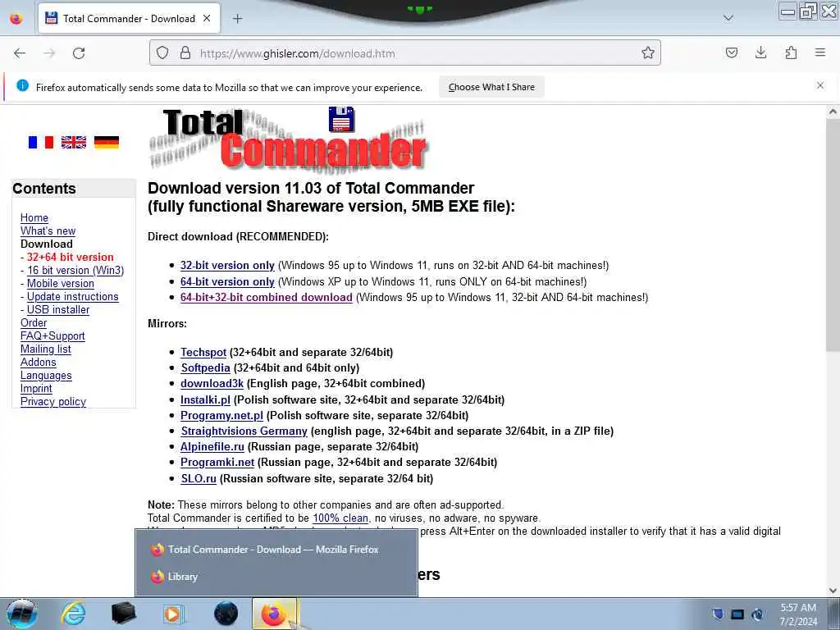Screen dimensions: 840x630
Task: Open the Softpedia mirror link
Action: point(205,367)
